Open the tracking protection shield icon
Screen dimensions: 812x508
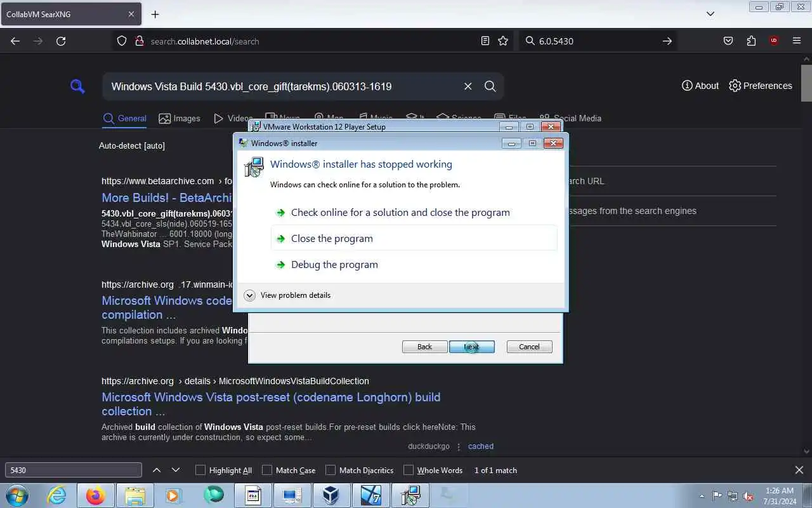tap(122, 41)
